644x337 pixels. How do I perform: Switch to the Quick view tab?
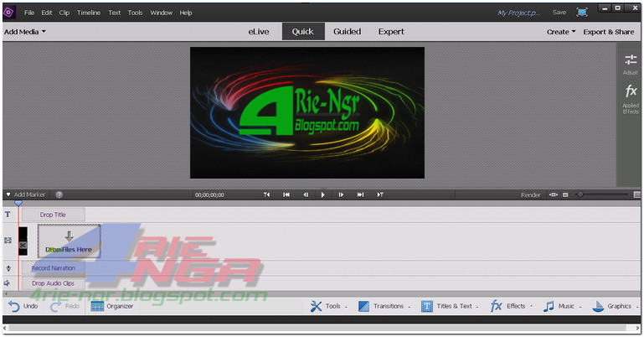coord(303,32)
